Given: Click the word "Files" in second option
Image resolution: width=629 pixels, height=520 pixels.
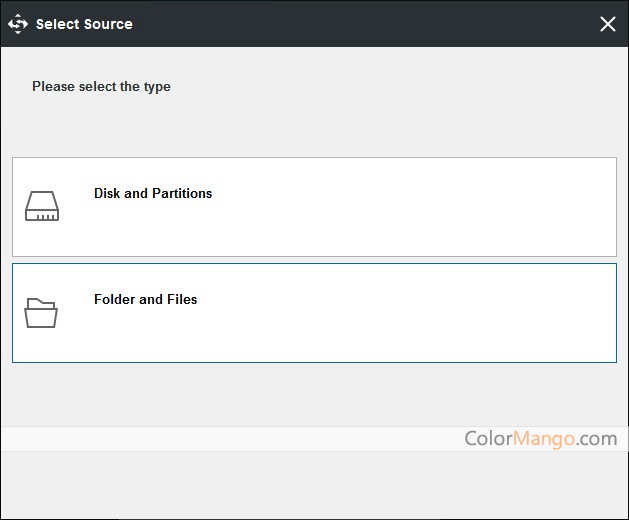Looking at the screenshot, I should coord(181,299).
